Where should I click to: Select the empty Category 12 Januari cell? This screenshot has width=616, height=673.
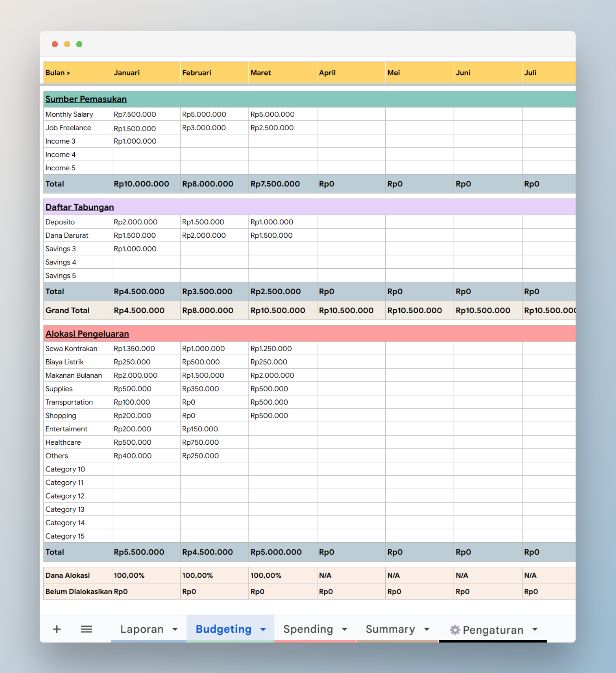(146, 496)
